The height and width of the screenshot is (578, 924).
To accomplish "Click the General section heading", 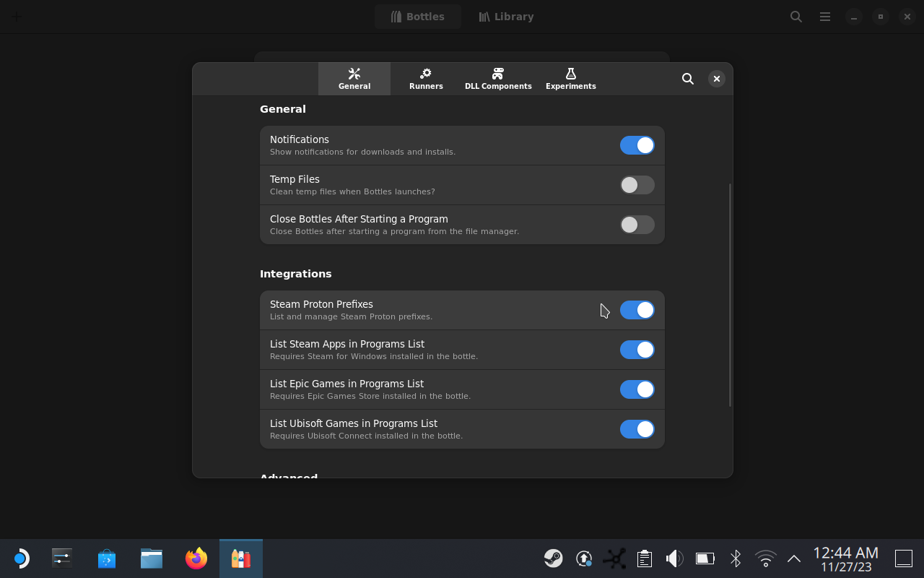I will (x=283, y=109).
